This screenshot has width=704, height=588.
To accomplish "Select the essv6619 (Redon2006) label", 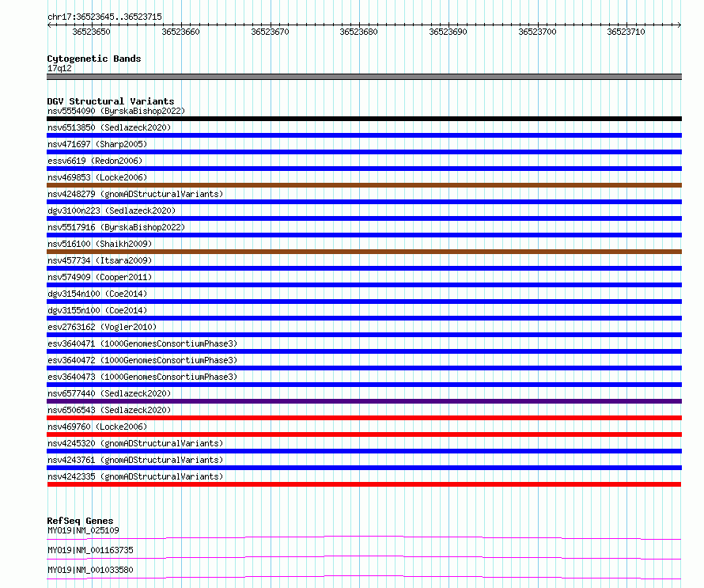I will coord(95,161).
